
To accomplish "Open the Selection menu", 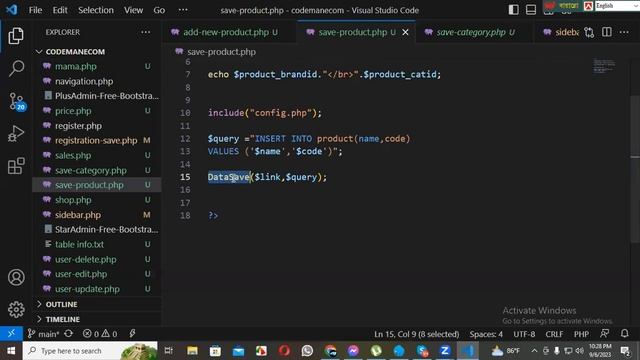I will pyautogui.click(x=96, y=10).
